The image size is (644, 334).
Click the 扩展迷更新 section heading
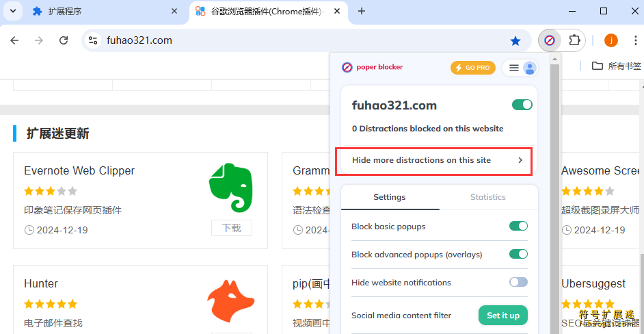[57, 133]
